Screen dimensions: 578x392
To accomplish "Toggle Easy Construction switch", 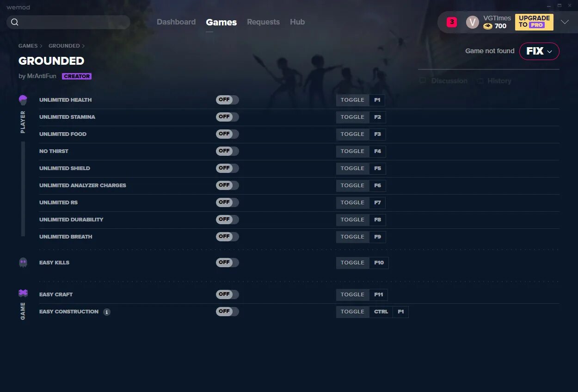I will click(228, 312).
